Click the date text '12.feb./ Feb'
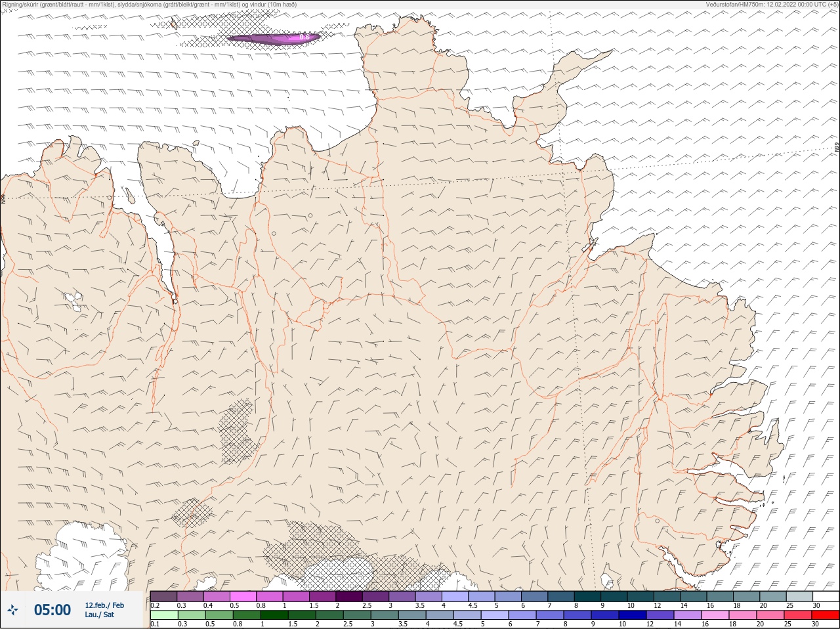 (x=104, y=605)
